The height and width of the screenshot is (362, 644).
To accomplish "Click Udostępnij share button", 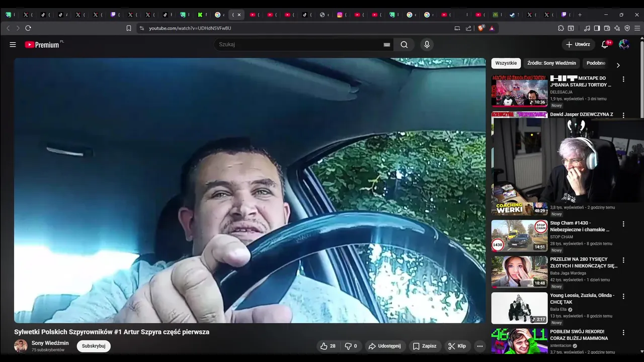I will tap(385, 346).
